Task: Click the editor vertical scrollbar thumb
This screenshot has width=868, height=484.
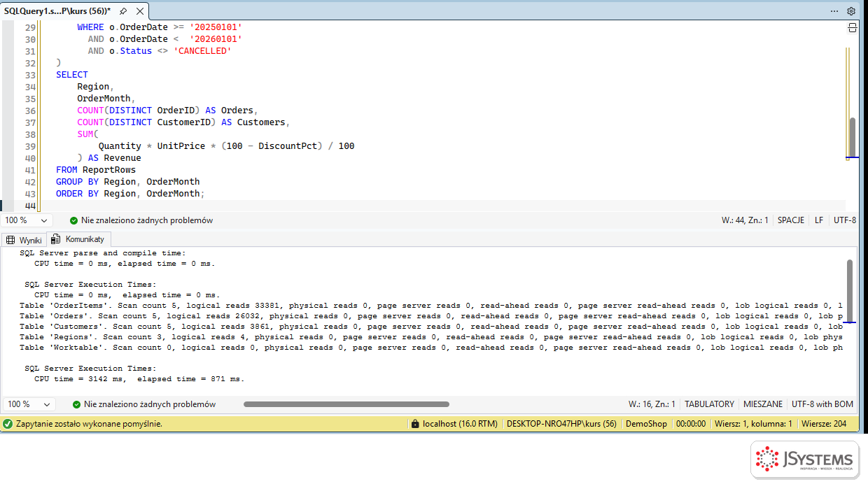Action: 853,136
